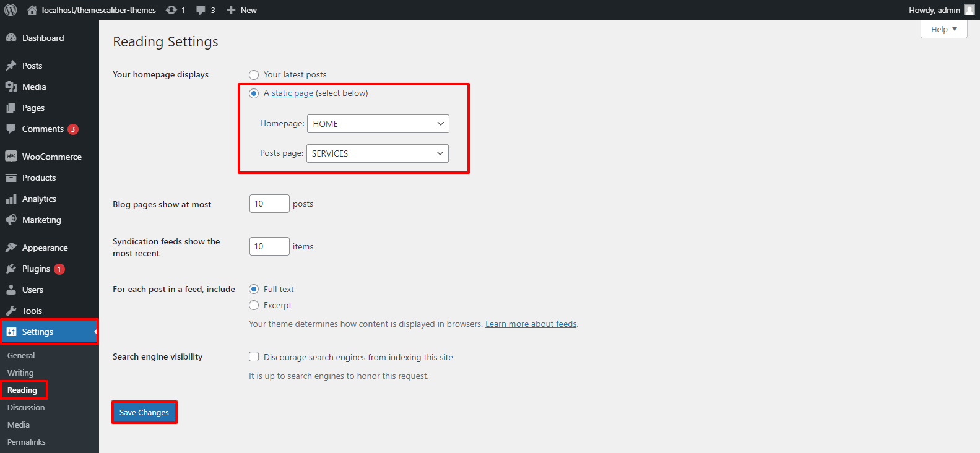This screenshot has height=453, width=980.
Task: Click the Pages icon in sidebar
Action: pyautogui.click(x=11, y=108)
